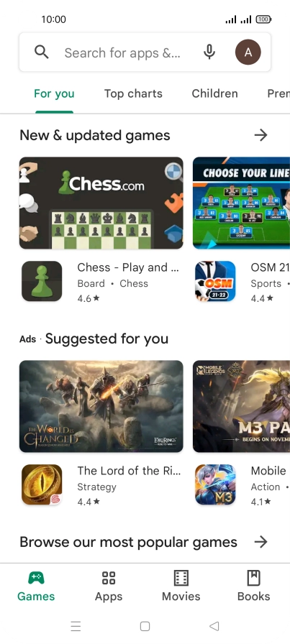The width and height of the screenshot is (290, 644).
Task: Tap the microphone voice search icon
Action: pyautogui.click(x=209, y=52)
